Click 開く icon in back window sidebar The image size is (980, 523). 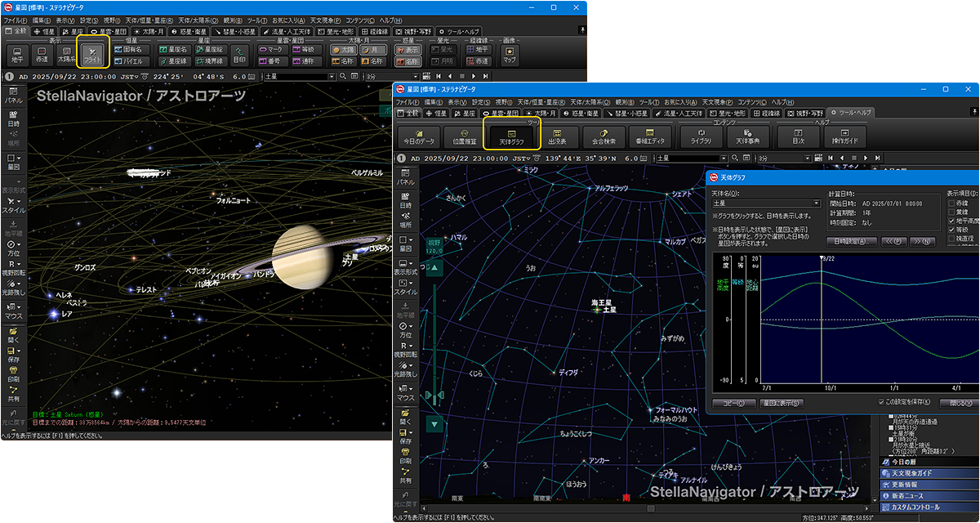click(x=14, y=334)
